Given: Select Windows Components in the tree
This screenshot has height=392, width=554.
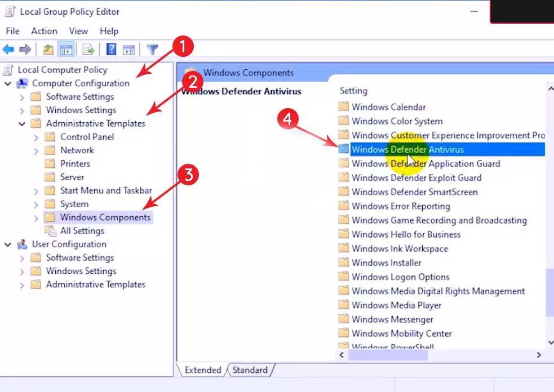Looking at the screenshot, I should (x=105, y=217).
